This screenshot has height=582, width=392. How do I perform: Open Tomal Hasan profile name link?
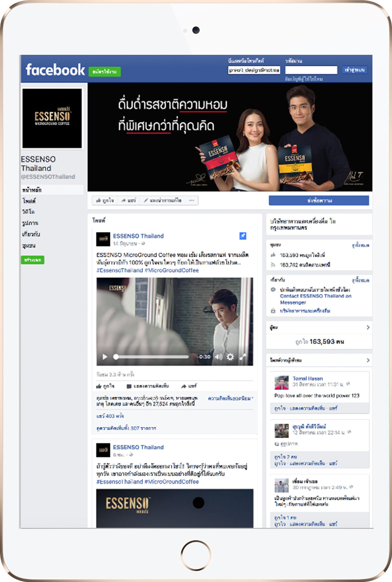308,379
